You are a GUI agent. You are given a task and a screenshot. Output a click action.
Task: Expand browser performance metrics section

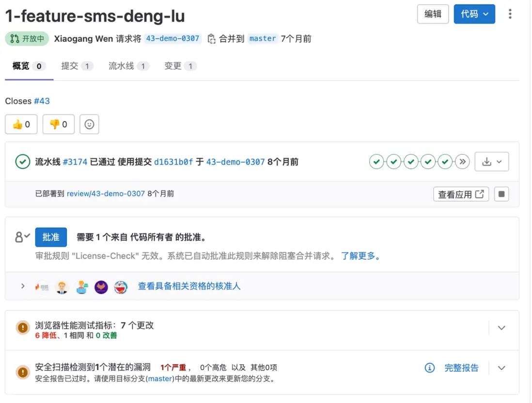pos(501,328)
